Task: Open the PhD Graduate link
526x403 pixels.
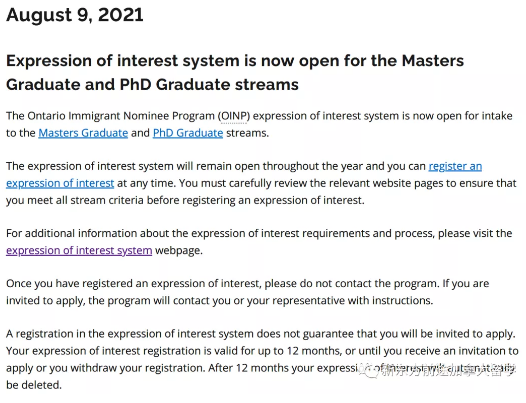Action: pos(188,133)
